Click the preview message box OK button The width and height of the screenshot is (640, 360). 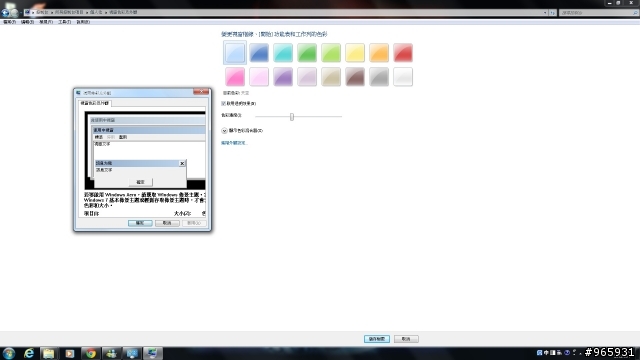[140, 182]
